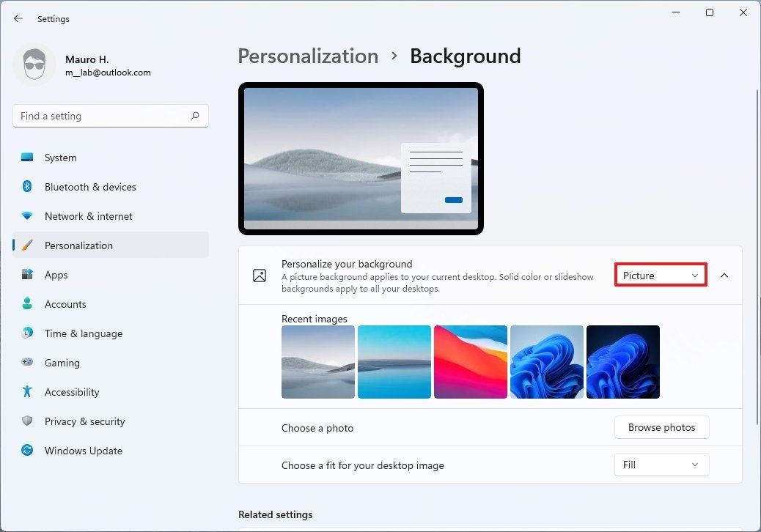Click the Bluetooth & devices icon

(27, 187)
